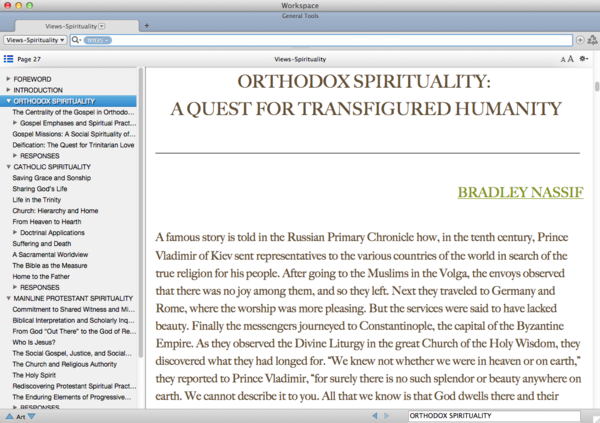Screen dimensions: 600x423
Task: Add a new tab with plus button
Action: point(147,25)
